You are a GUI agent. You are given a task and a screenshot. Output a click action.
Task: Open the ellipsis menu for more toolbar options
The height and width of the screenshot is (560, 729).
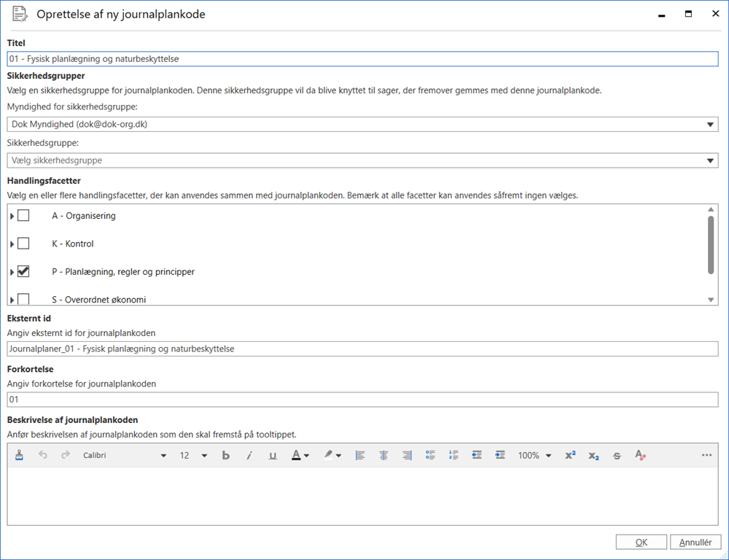tap(706, 455)
